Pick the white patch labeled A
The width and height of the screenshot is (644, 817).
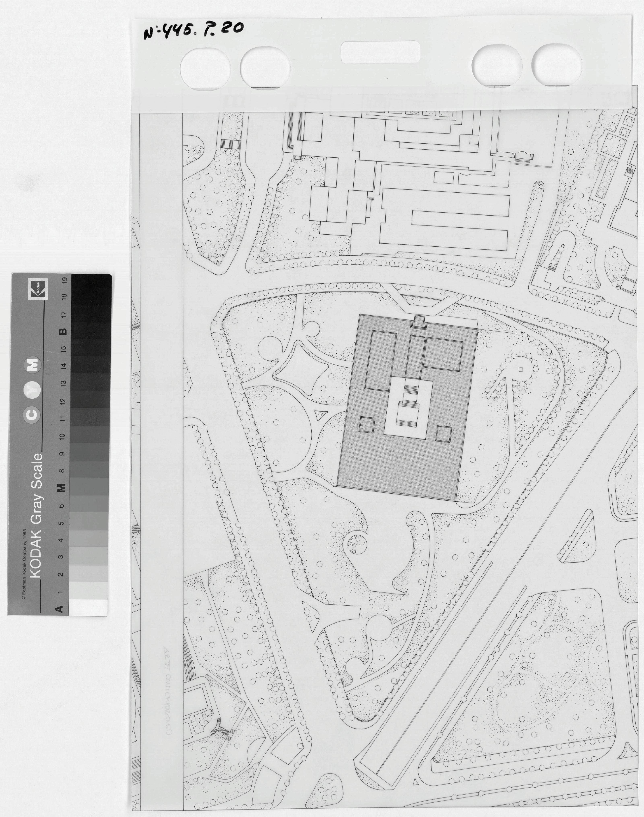pyautogui.click(x=88, y=608)
